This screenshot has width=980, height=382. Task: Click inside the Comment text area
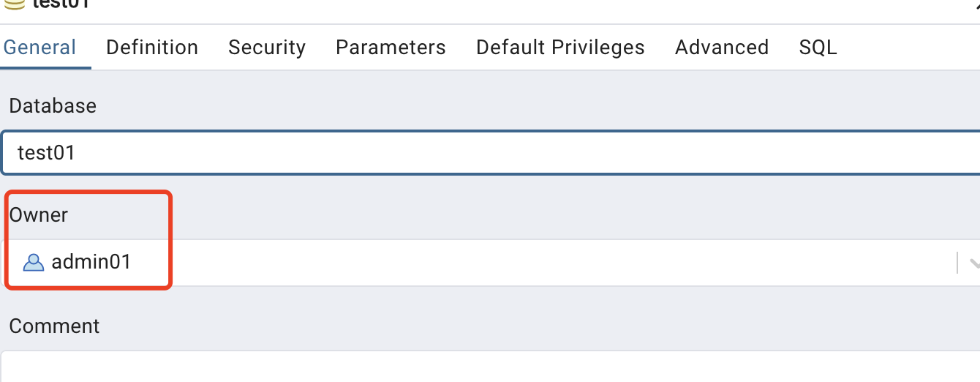(490, 367)
